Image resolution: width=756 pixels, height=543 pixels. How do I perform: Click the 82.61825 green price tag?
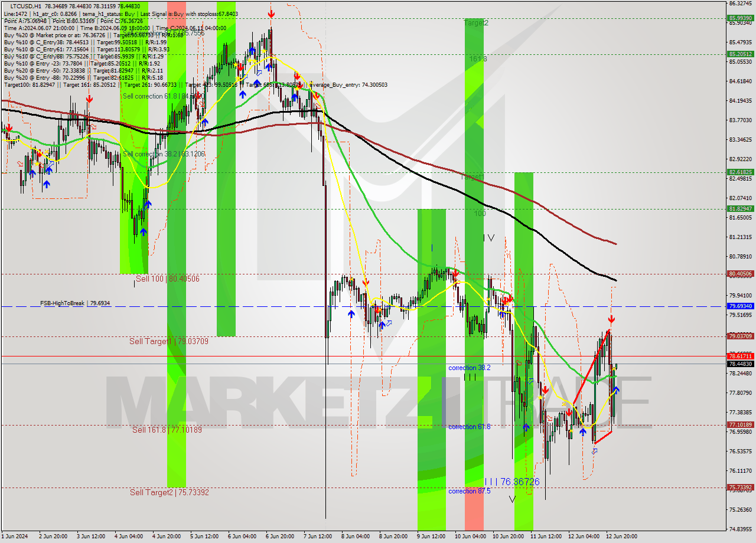click(741, 172)
